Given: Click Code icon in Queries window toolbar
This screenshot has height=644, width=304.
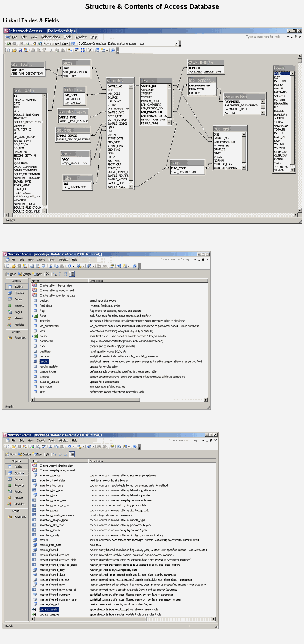Looking at the screenshot, I should coord(99,446).
